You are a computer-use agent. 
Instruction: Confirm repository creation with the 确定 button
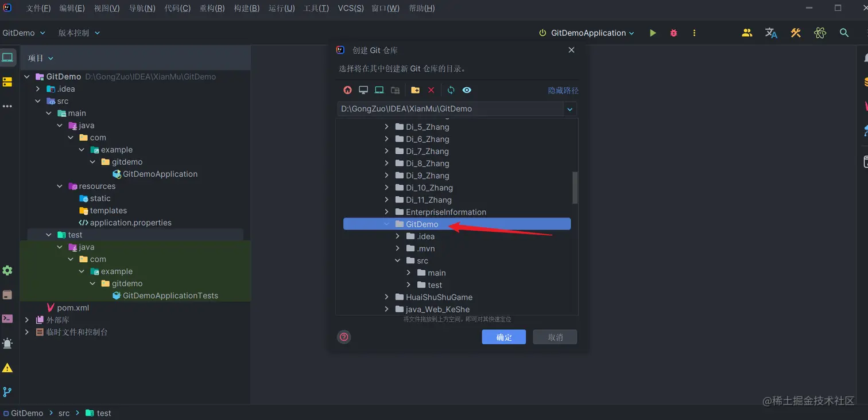[503, 337]
